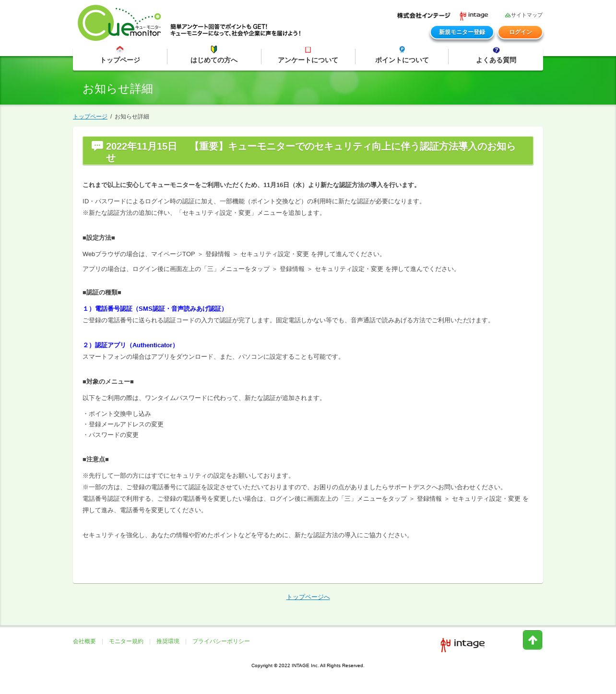Open the プライバシーポリシー footer link

pos(221,641)
